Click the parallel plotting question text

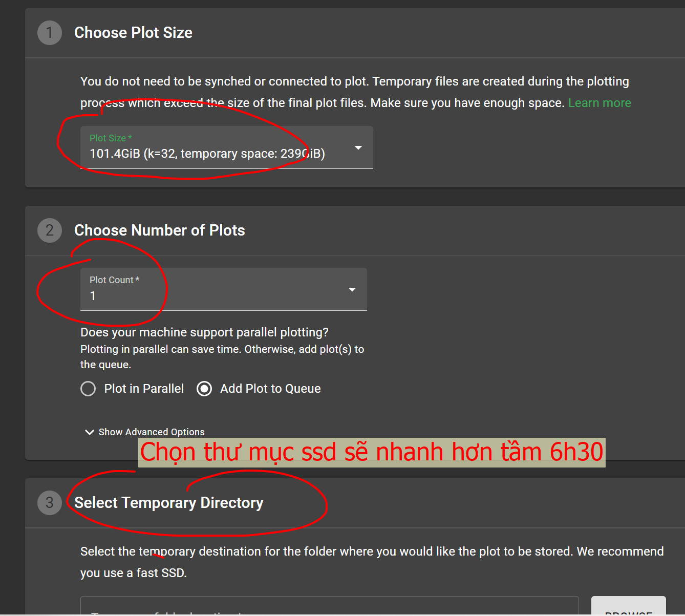[204, 332]
